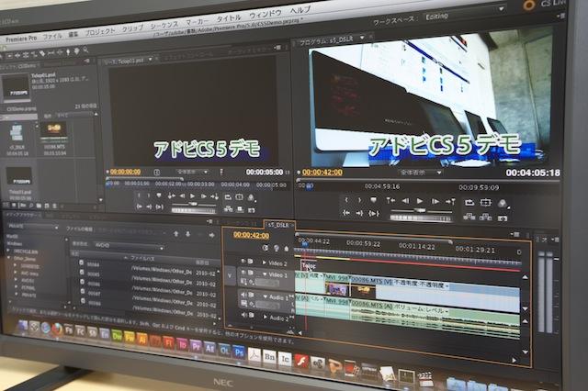The height and width of the screenshot is (391, 588).
Task: Toggle sync lock on the Video 2 track
Action: click(x=250, y=262)
